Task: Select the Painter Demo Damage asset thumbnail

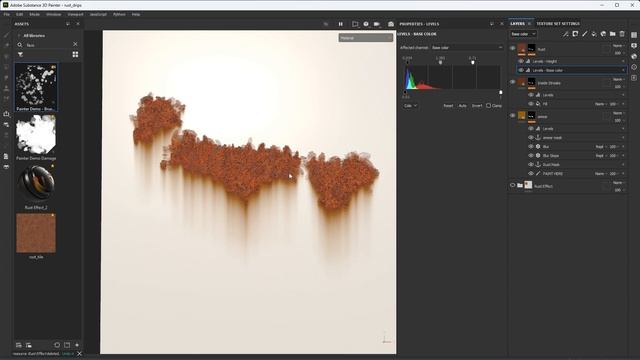Action: click(x=36, y=134)
